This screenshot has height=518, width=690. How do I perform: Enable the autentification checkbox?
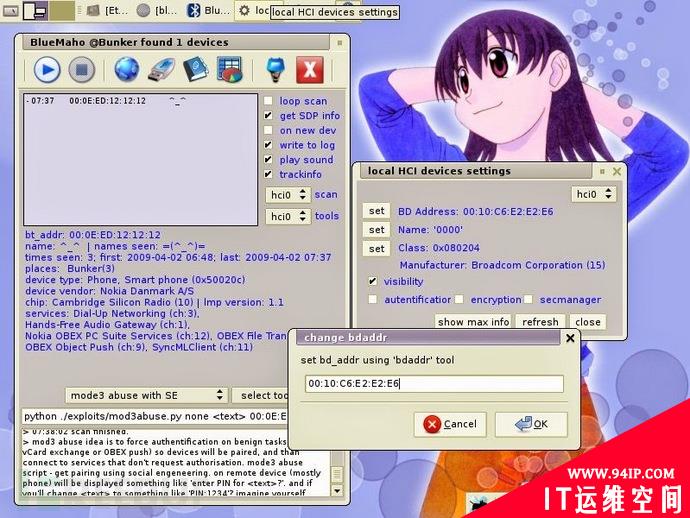373,300
